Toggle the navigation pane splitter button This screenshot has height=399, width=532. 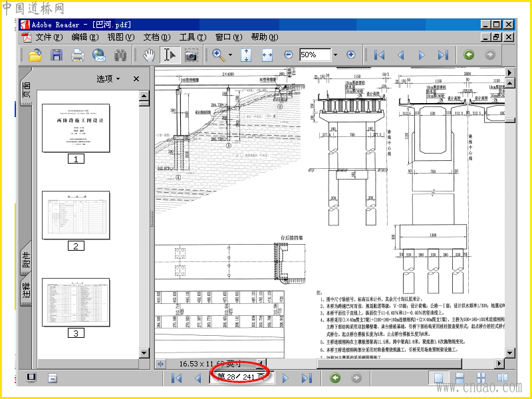point(160,364)
